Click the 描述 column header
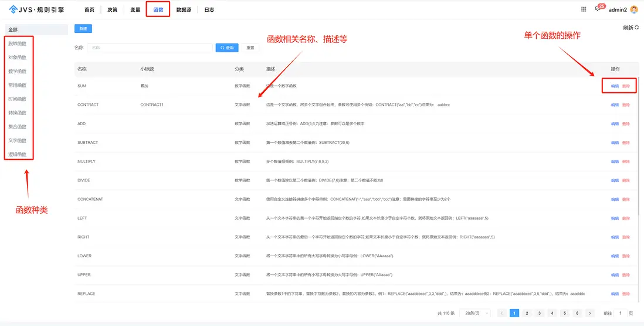The width and height of the screenshot is (644, 326). pos(270,69)
